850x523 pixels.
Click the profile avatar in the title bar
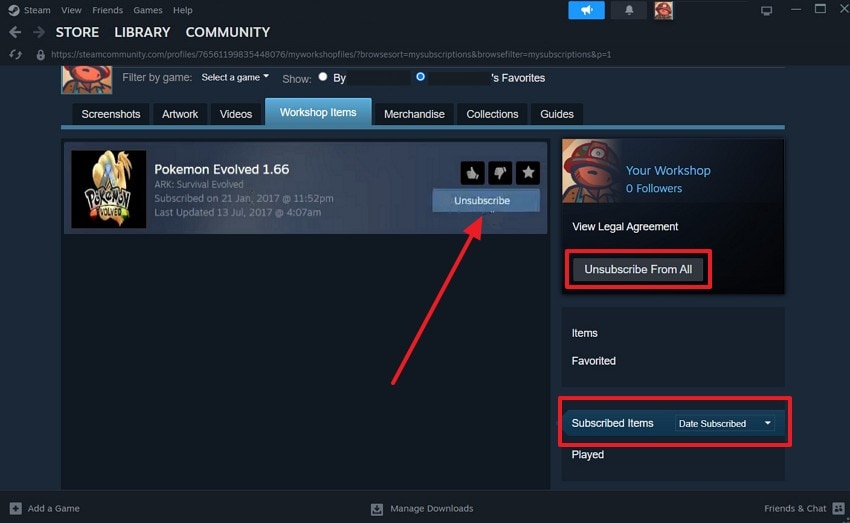click(663, 10)
